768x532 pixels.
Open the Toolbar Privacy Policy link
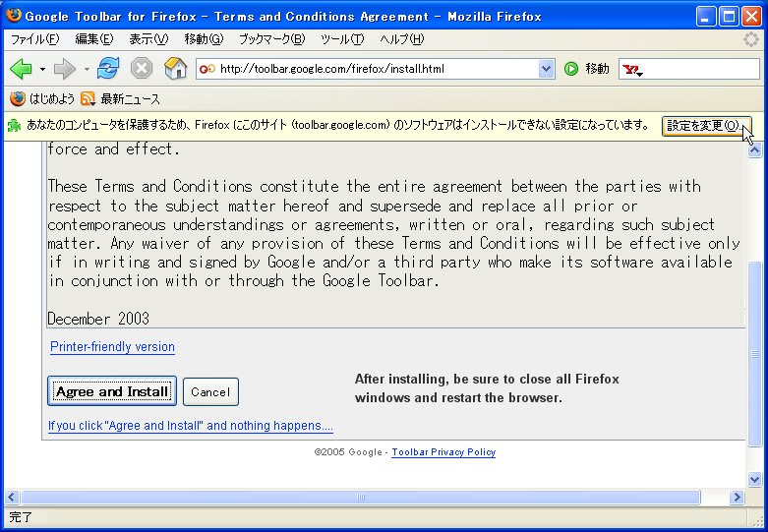click(443, 452)
